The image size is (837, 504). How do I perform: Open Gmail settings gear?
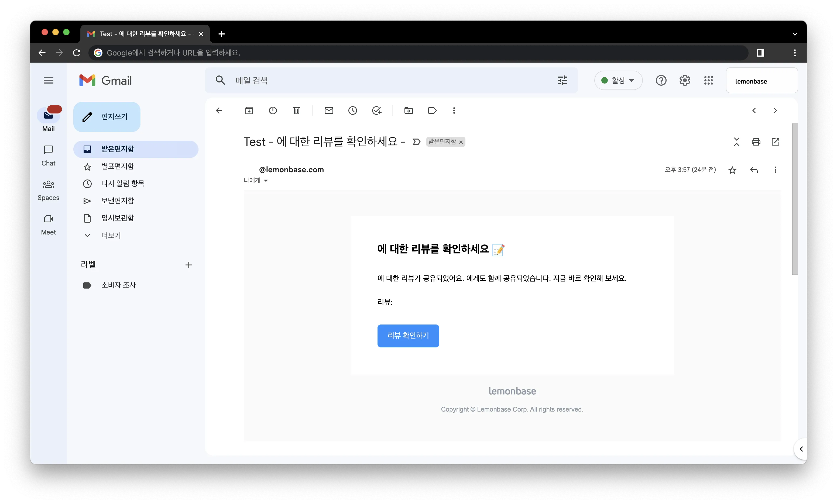coord(684,81)
